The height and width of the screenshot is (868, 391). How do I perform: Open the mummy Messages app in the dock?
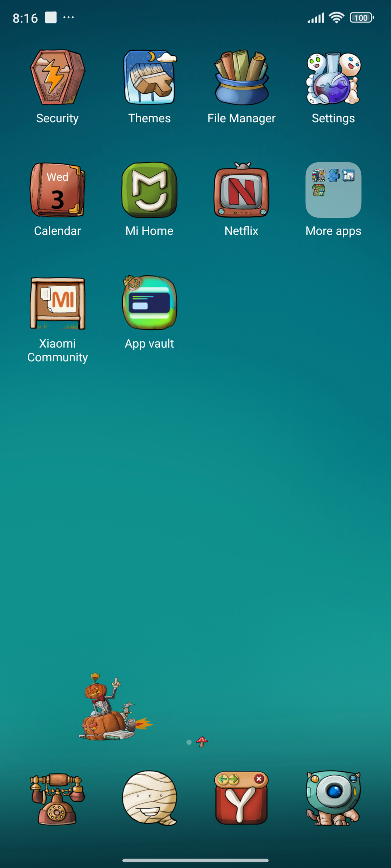click(150, 798)
